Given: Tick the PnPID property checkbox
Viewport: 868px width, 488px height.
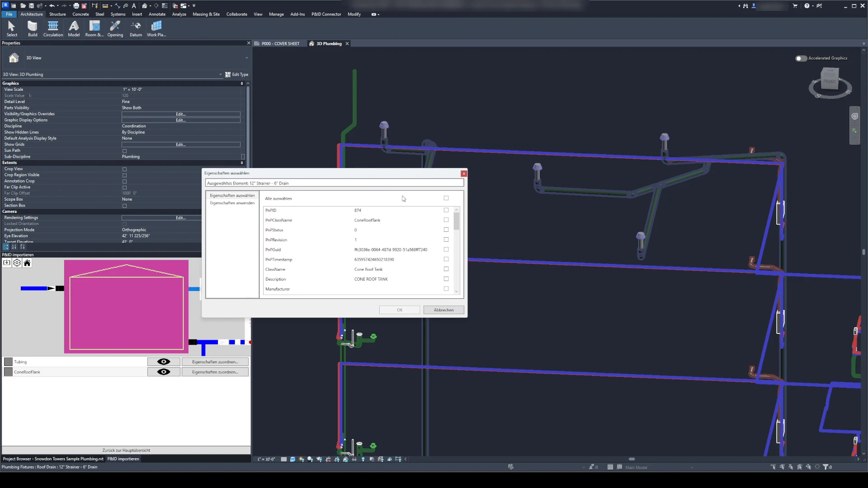Looking at the screenshot, I should click(x=446, y=210).
